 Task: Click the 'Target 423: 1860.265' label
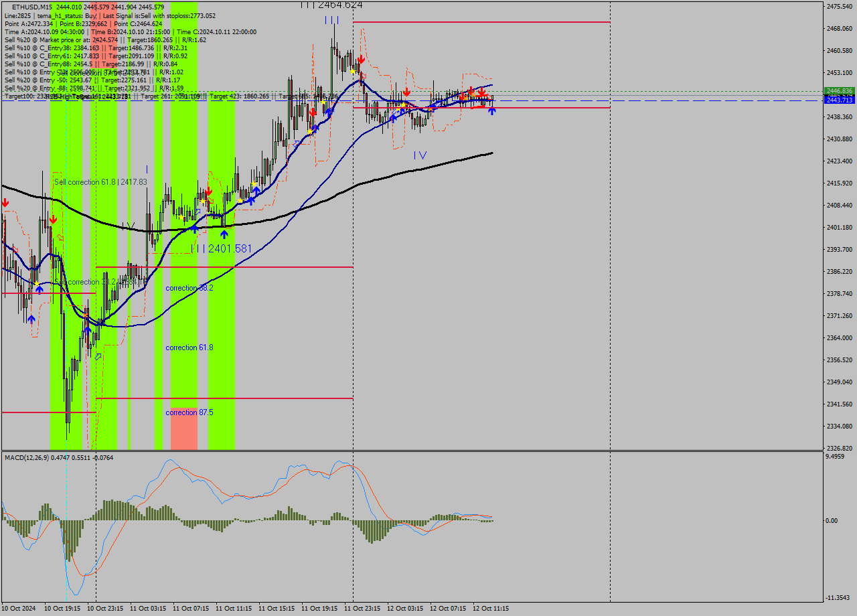pos(240,96)
